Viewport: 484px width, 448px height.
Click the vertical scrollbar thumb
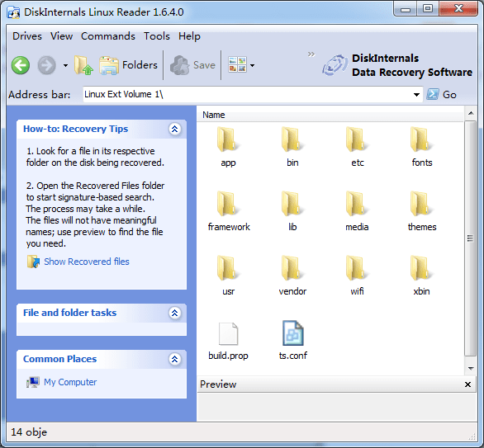(x=471, y=238)
